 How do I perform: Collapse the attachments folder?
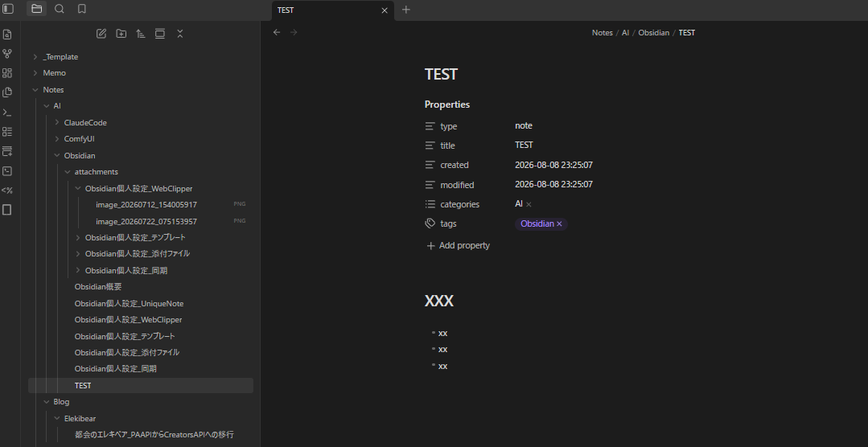click(68, 172)
